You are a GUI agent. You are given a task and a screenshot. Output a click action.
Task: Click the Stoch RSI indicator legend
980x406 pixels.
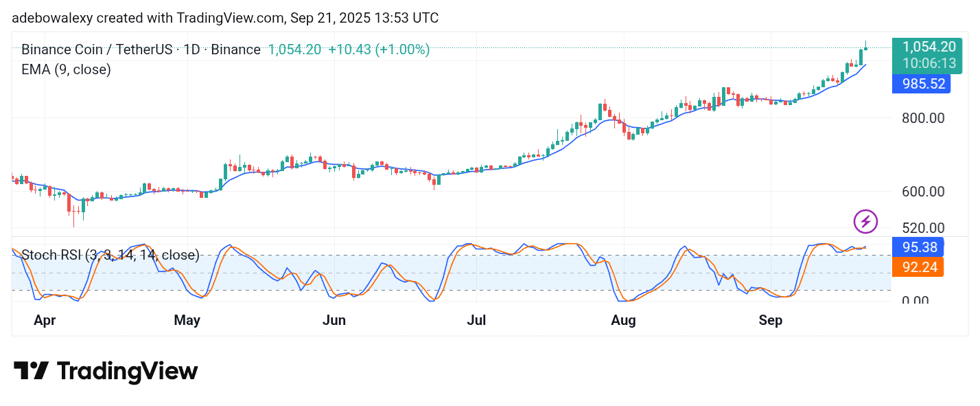[110, 255]
